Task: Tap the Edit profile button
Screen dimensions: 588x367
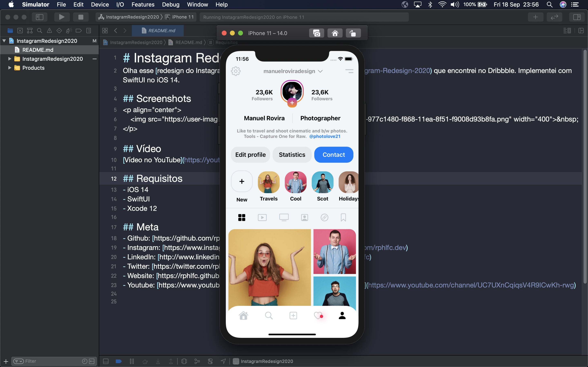Action: pos(250,155)
